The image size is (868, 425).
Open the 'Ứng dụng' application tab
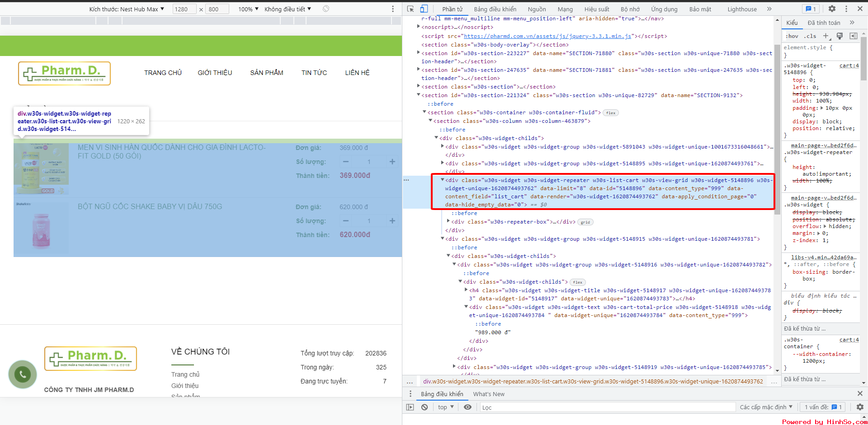coord(664,9)
